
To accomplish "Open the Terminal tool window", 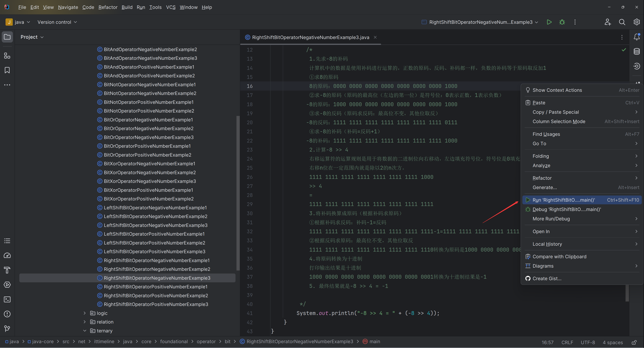I will coord(7,299).
